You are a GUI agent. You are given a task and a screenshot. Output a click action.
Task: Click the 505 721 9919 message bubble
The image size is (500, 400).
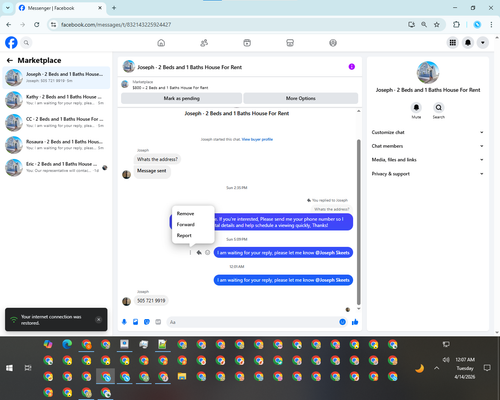click(x=151, y=301)
